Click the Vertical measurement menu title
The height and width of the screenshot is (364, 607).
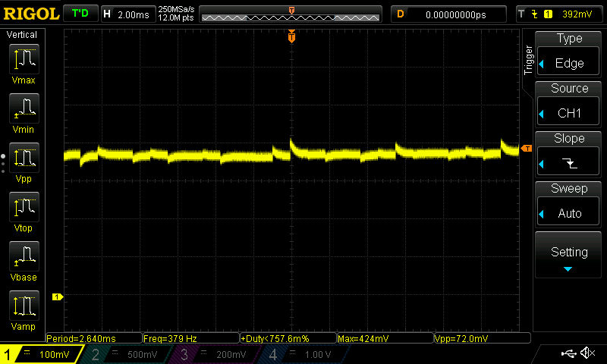tap(22, 35)
